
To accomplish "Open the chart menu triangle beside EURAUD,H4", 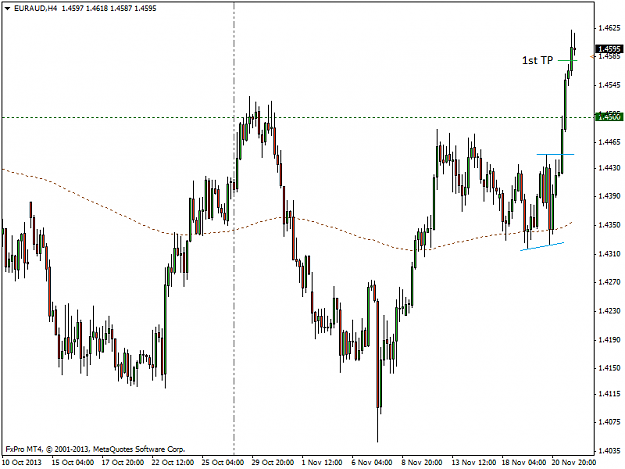I will click(x=7, y=8).
